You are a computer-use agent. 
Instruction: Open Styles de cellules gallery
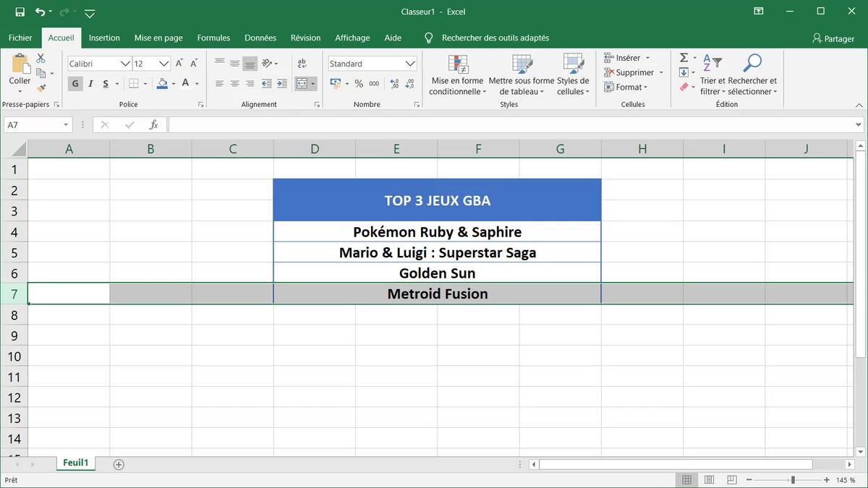point(573,74)
